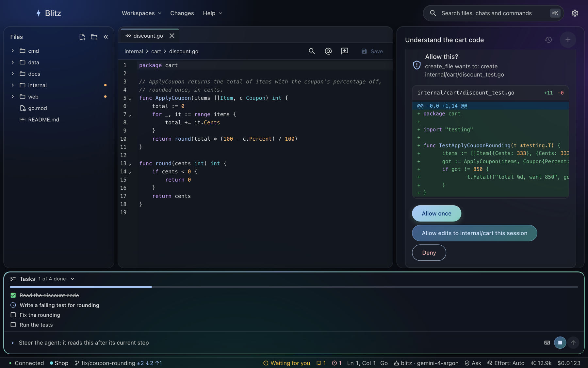Click 'Allow edits to internal/cart this session'

[474, 233]
